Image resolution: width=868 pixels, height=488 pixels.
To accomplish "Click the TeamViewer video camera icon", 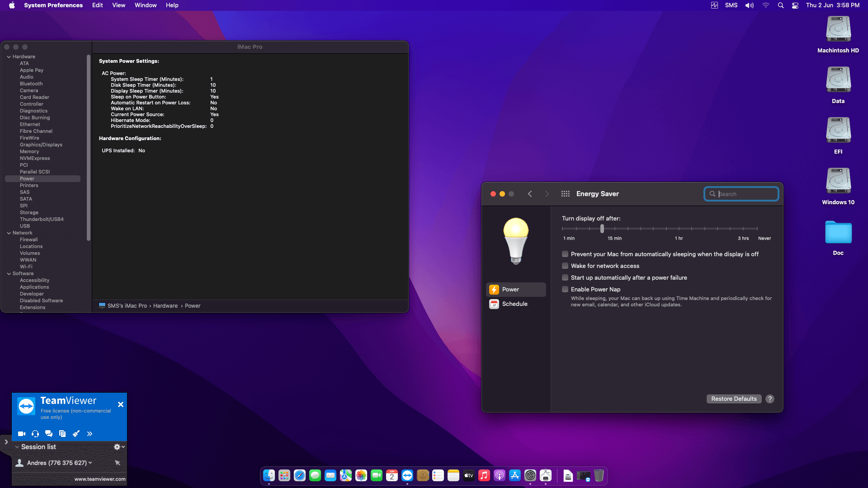I will coord(21,434).
